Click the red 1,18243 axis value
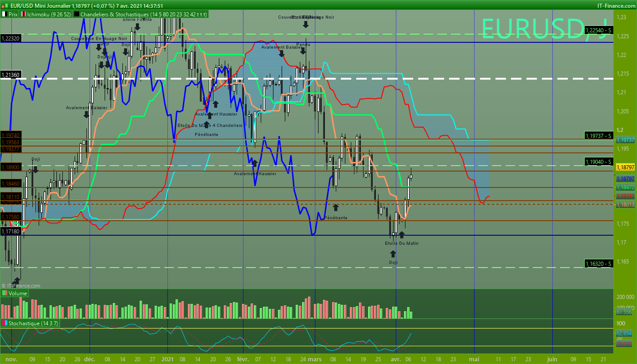 (626, 195)
